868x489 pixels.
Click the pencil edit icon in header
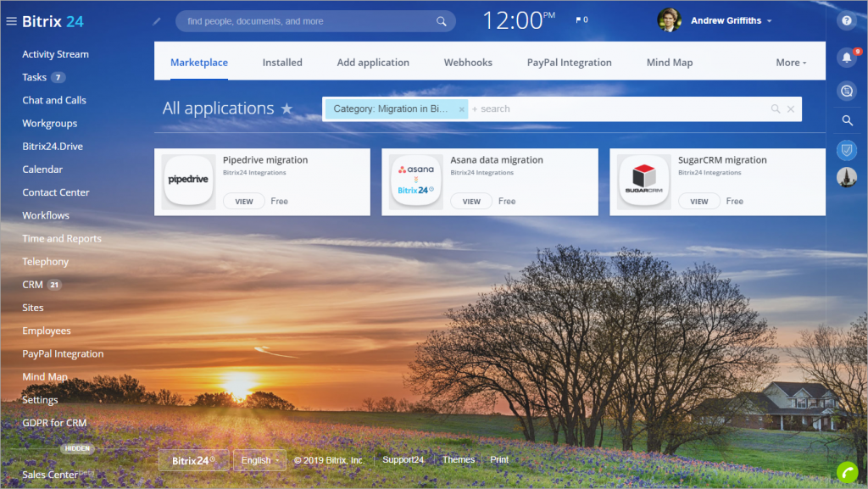pos(157,21)
